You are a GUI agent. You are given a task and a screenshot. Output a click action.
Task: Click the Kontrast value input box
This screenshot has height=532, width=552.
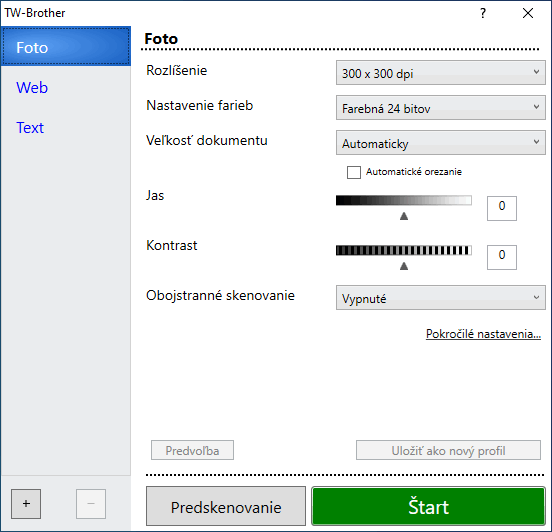[x=502, y=257]
